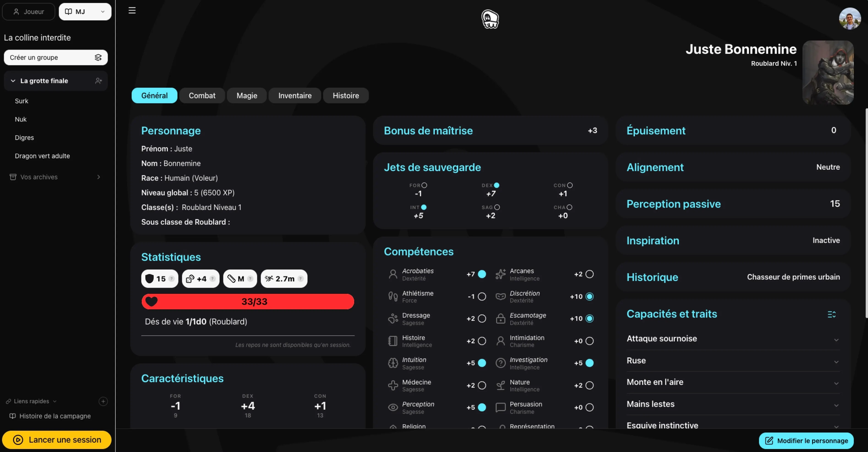Open the hamburger menu icon
This screenshot has height=452, width=868.
click(x=132, y=11)
